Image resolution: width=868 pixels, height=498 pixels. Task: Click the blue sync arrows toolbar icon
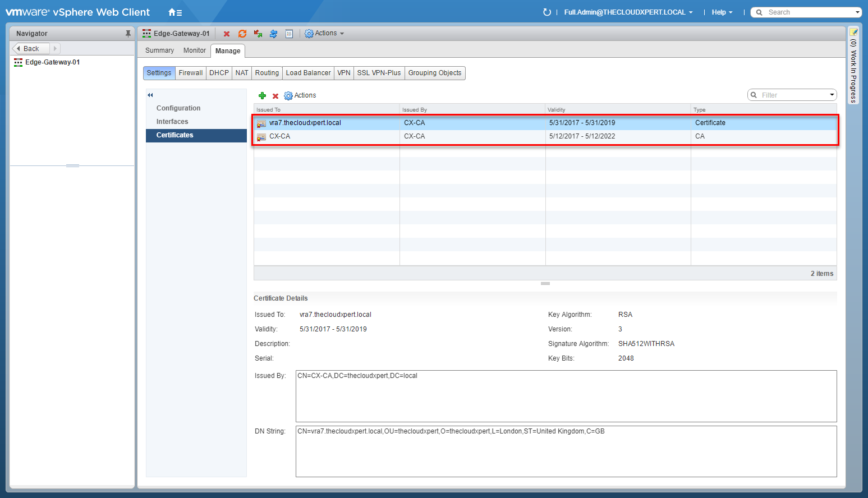click(x=274, y=34)
